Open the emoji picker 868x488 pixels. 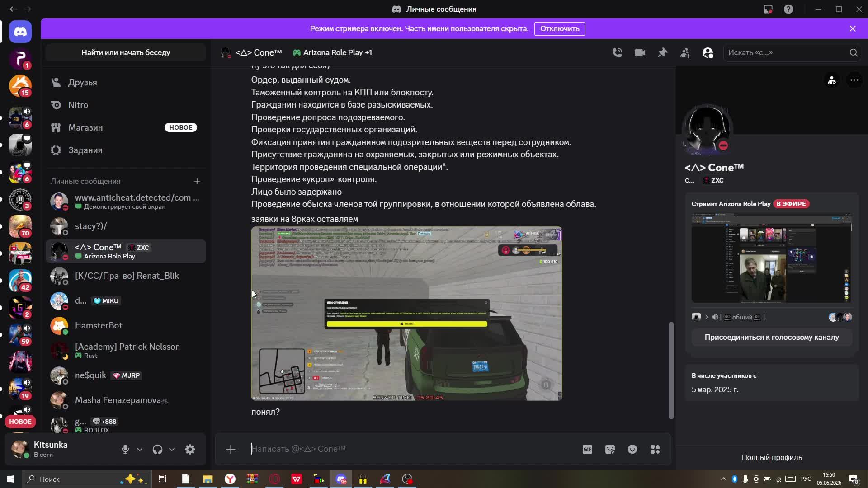coord(632,449)
